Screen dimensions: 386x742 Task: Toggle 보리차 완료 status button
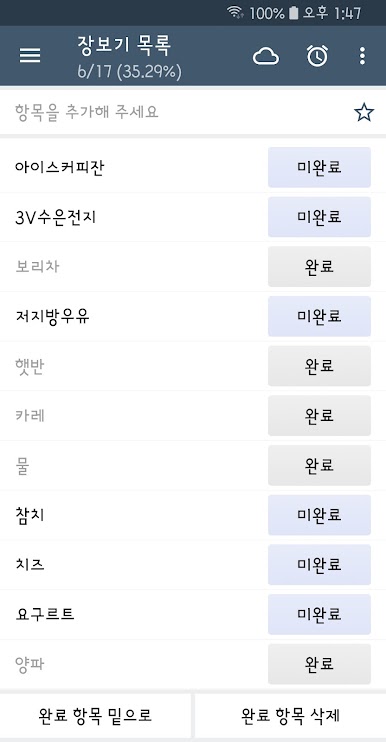(319, 266)
